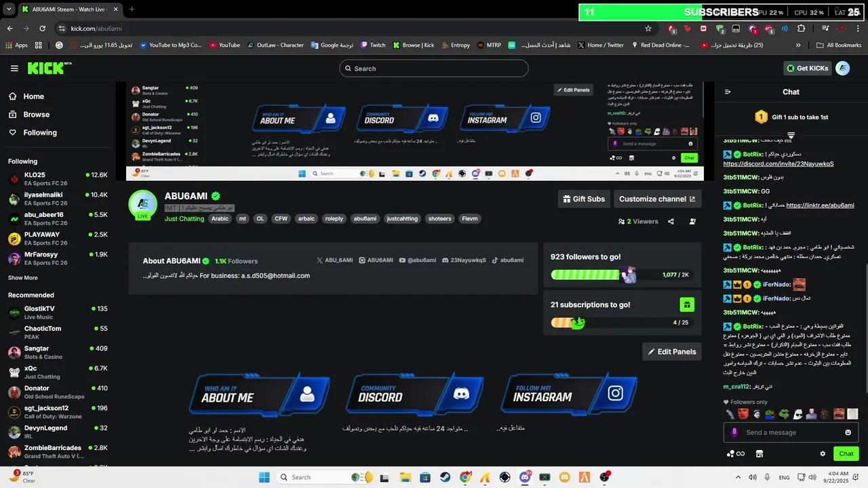Image resolution: width=868 pixels, height=488 pixels.
Task: Open Discord 23NayuwkqS social link
Action: tap(464, 260)
